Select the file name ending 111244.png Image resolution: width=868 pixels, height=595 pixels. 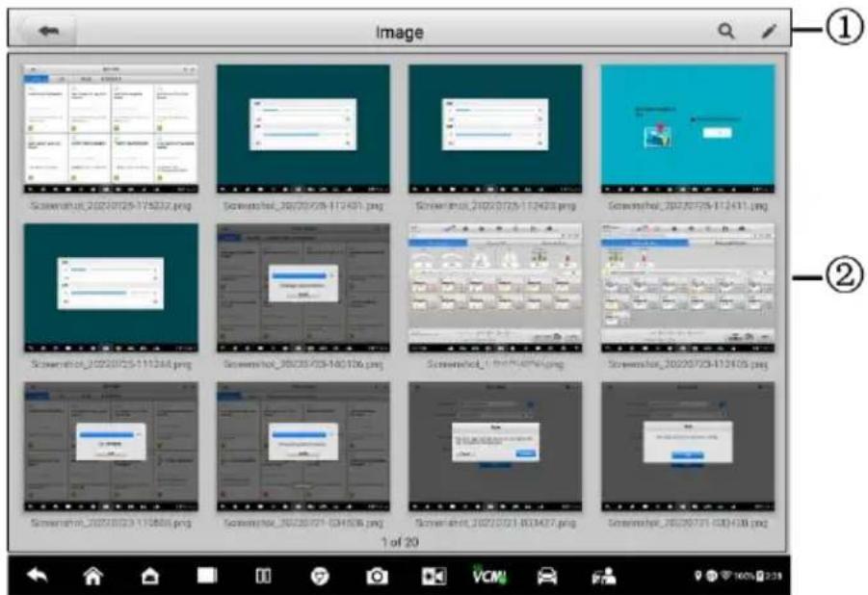tap(111, 364)
